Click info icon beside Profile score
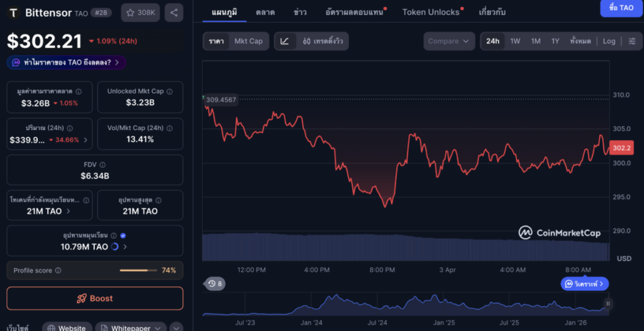This screenshot has height=331, width=644. click(58, 270)
